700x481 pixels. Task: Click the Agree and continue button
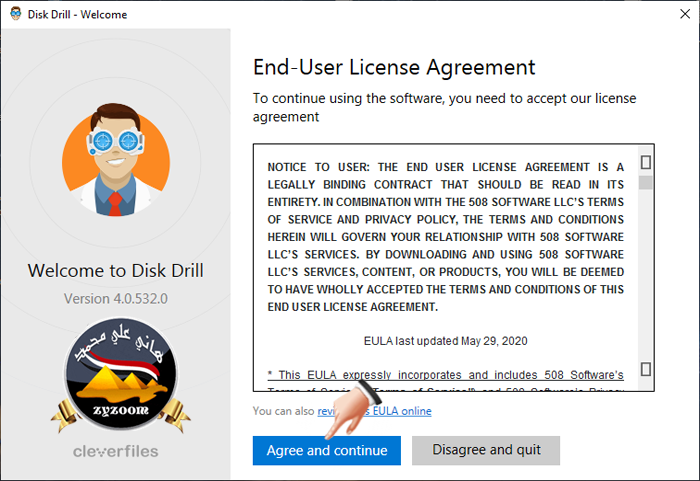[326, 450]
